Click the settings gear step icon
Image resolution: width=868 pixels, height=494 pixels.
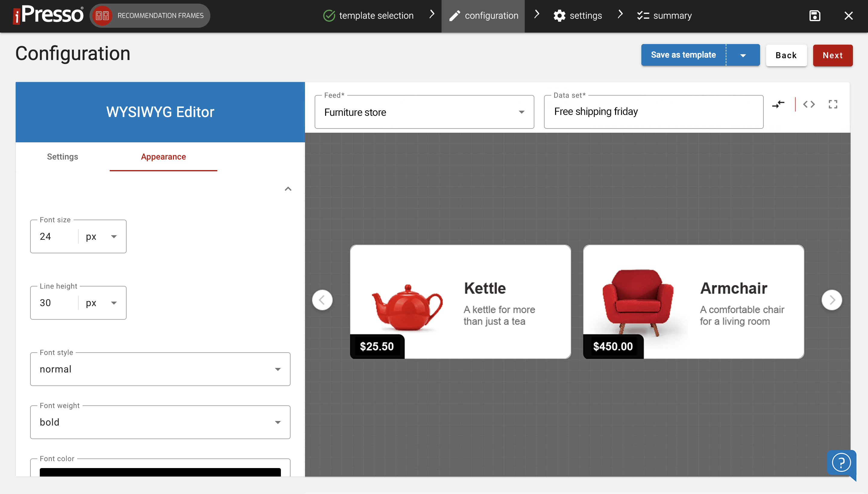[560, 15]
